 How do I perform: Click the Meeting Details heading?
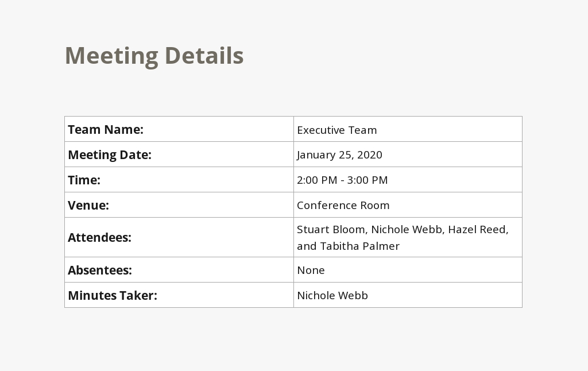[154, 56]
